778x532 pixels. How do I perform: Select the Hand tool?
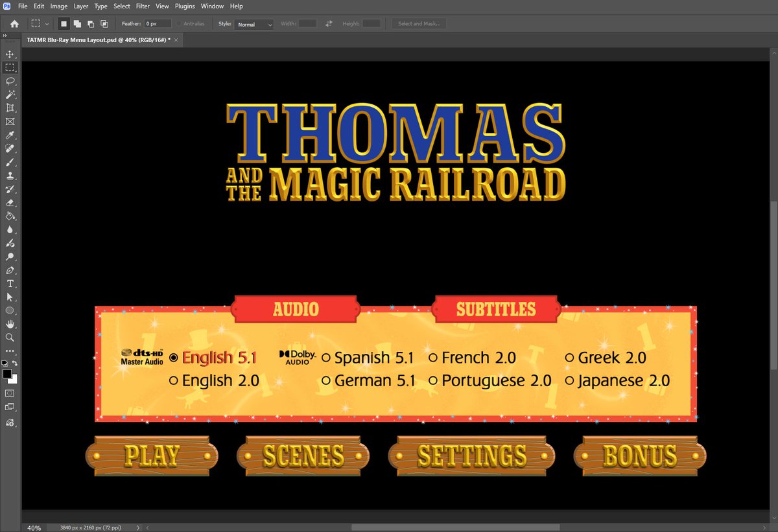coord(10,324)
